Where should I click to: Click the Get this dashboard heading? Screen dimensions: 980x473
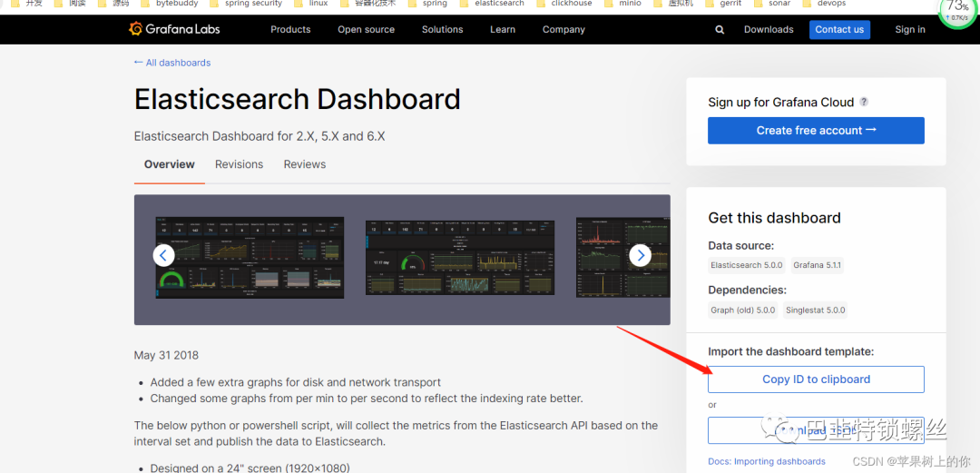click(774, 218)
